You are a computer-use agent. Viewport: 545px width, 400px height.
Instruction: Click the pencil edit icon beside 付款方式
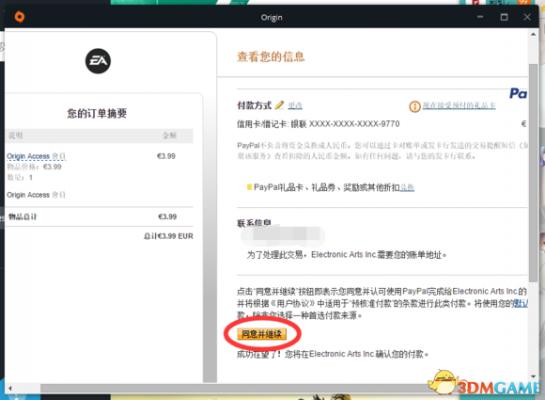coord(279,105)
